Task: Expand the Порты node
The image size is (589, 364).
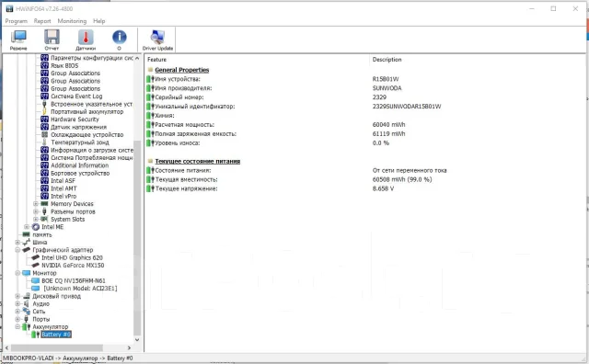Action: (17, 319)
